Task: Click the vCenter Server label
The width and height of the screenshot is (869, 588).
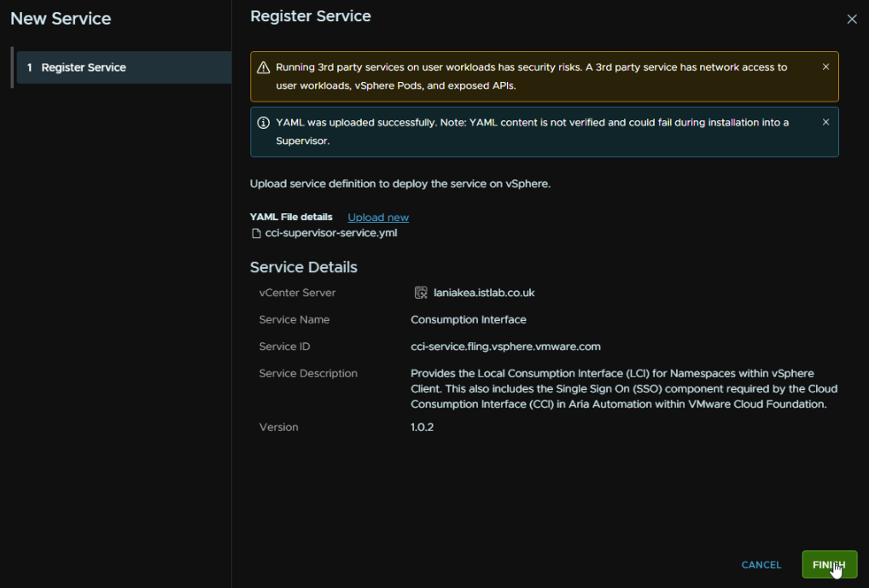Action: click(x=297, y=293)
